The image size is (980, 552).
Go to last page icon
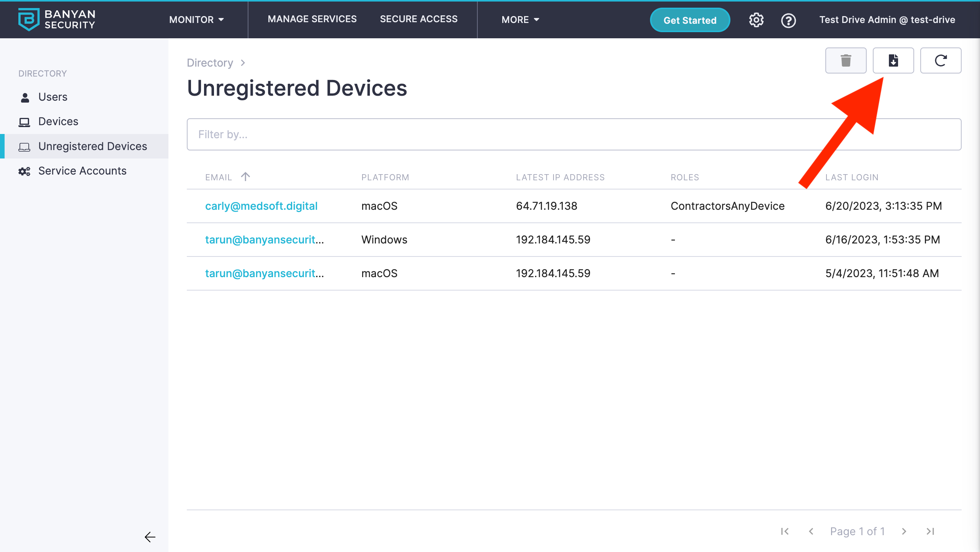[x=930, y=531]
